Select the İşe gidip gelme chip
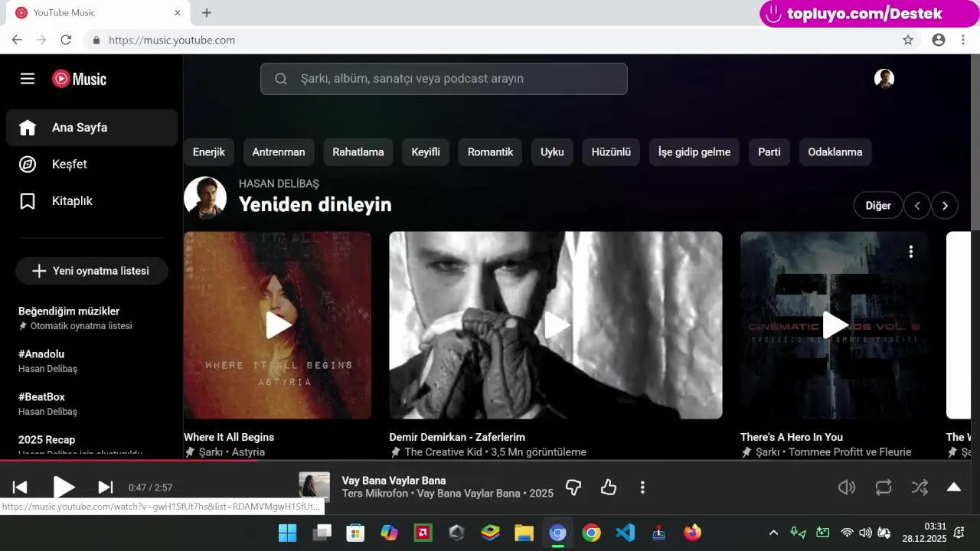Viewport: 980px width, 551px height. (694, 152)
